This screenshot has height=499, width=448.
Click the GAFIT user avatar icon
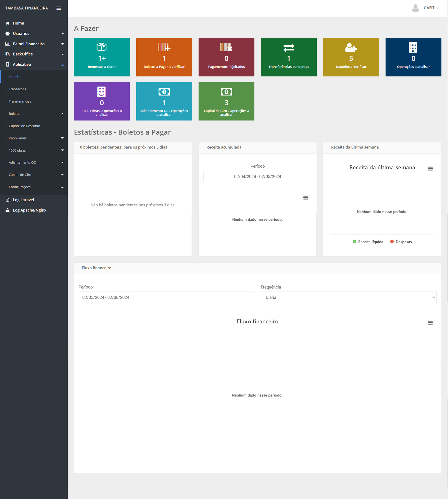pos(415,8)
